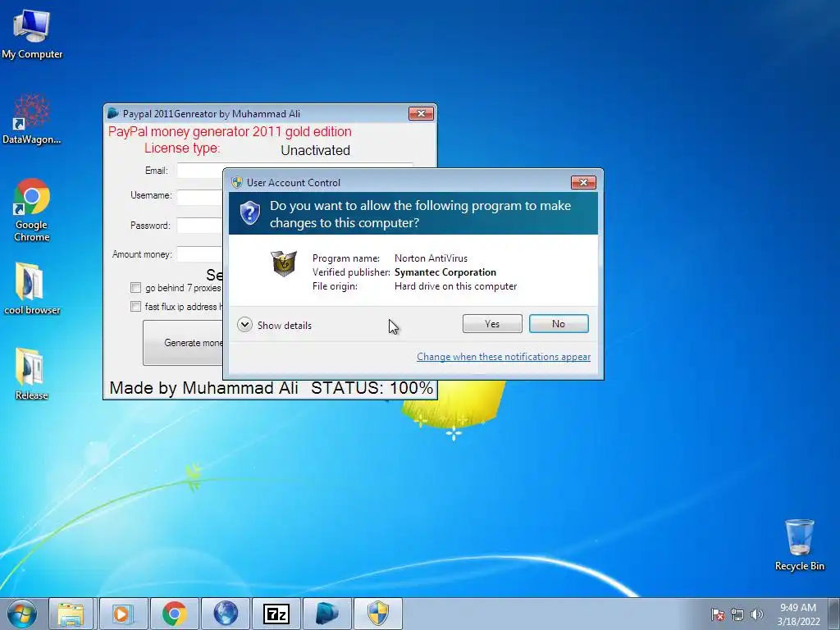Click the Norton AntiVirus program icon
Image resolution: width=840 pixels, height=630 pixels.
[x=284, y=263]
